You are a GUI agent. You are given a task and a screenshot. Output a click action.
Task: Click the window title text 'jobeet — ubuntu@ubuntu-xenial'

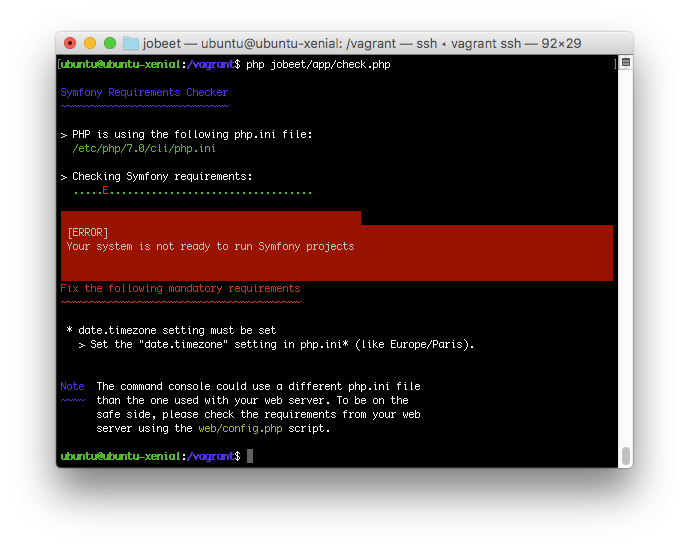tap(241, 44)
